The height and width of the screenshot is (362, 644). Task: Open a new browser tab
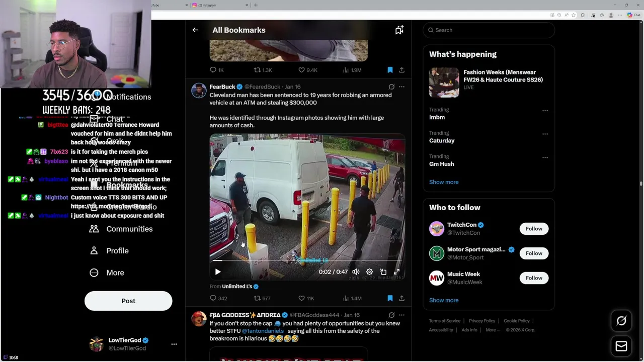point(256,5)
